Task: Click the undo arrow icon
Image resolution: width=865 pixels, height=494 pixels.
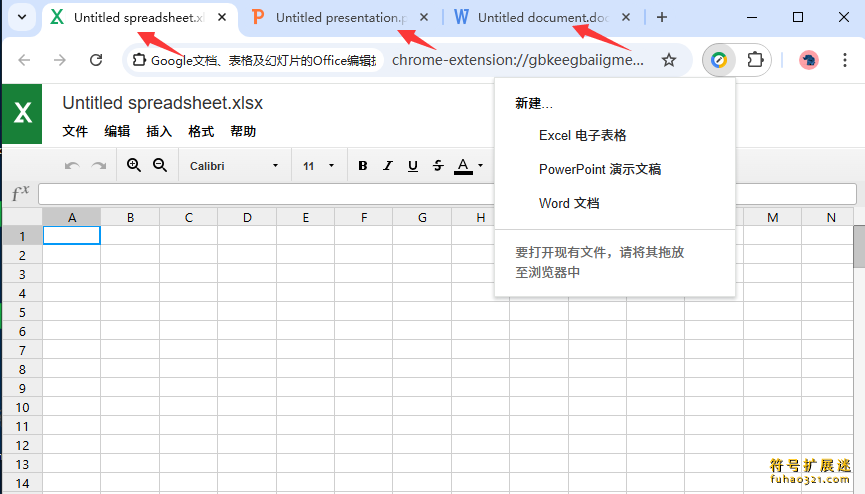Action: pyautogui.click(x=72, y=166)
